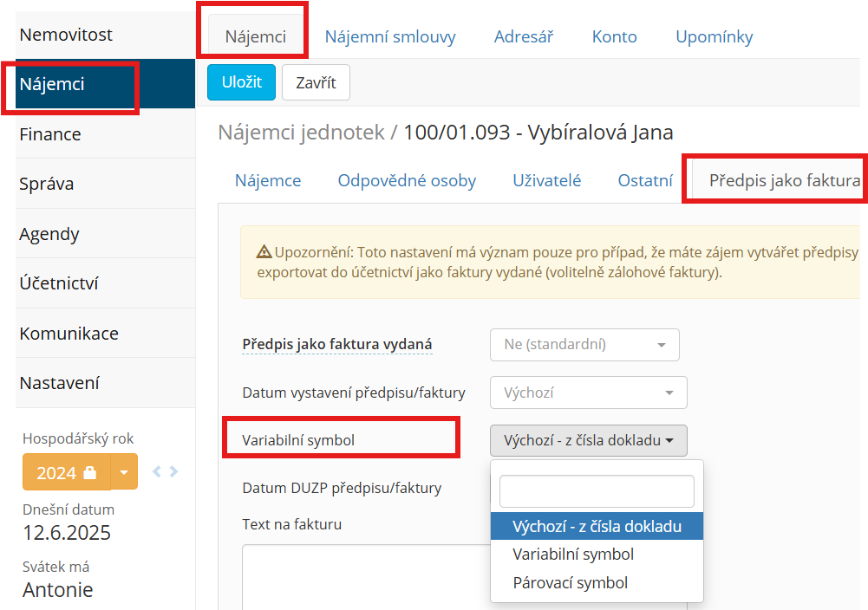Click the 2024 fiscal year button
868x610 pixels.
coord(67,472)
